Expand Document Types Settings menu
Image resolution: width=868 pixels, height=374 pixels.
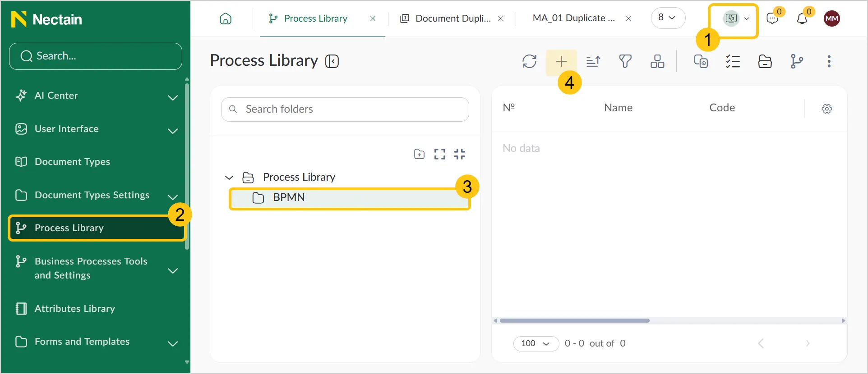click(x=173, y=197)
